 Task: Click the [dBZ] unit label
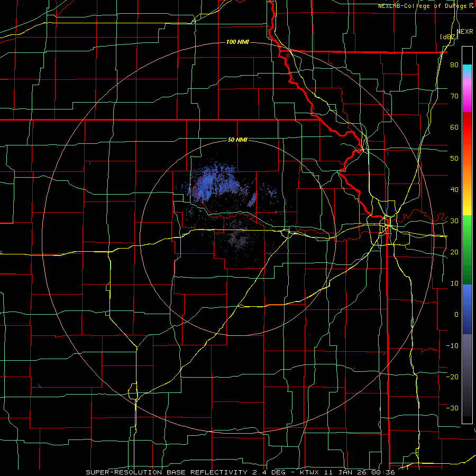pos(449,36)
